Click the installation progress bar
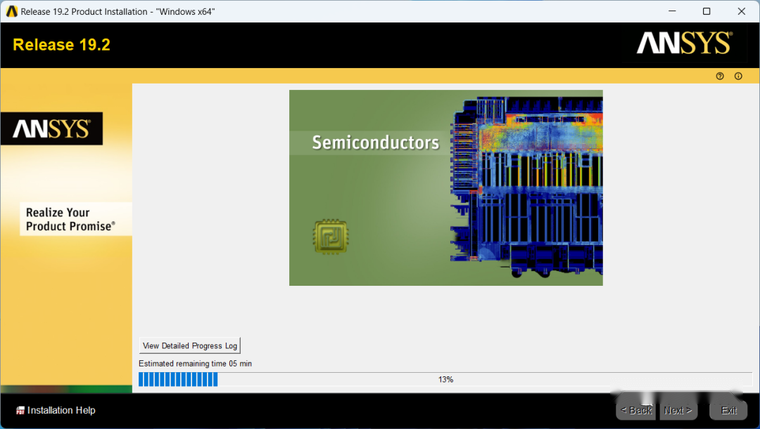The height and width of the screenshot is (429, 760). tap(445, 380)
